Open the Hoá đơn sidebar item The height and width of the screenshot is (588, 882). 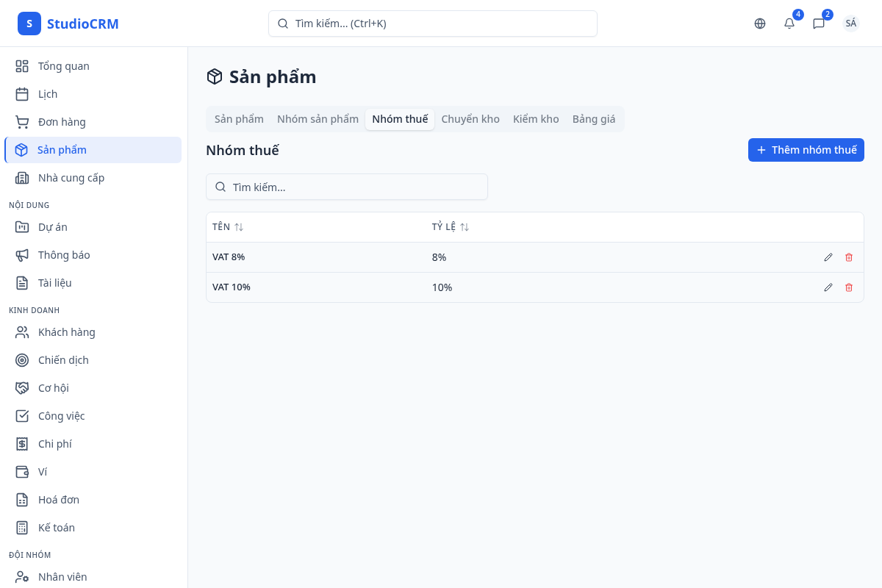tap(59, 500)
